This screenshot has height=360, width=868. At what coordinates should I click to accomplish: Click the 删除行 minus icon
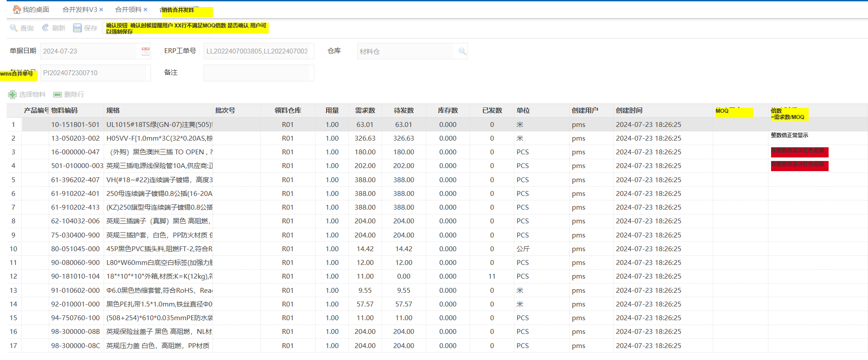pos(58,95)
